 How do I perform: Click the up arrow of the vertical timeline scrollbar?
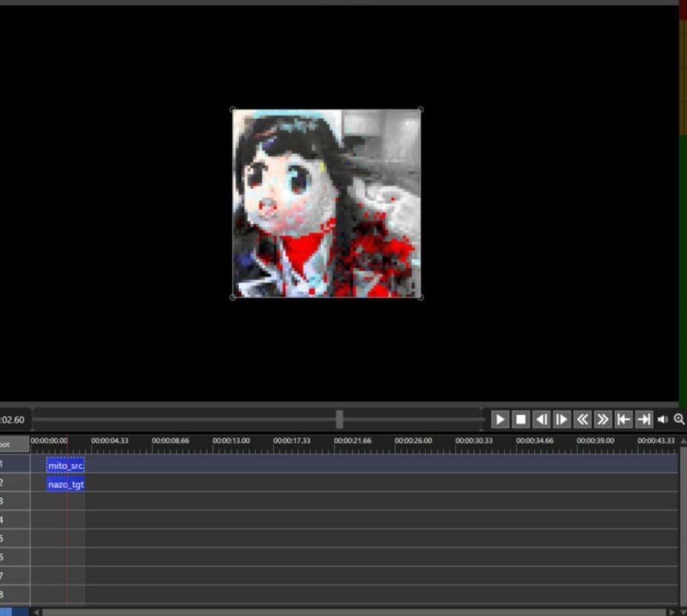[x=683, y=441]
